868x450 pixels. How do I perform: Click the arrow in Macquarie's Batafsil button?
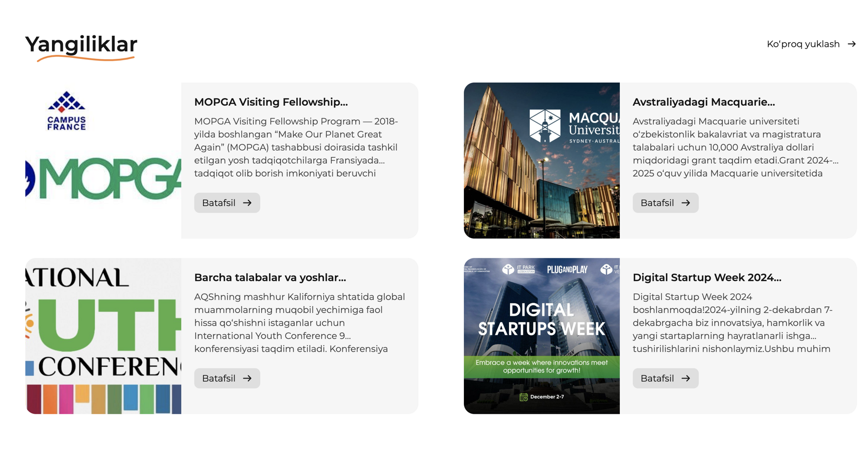point(686,203)
